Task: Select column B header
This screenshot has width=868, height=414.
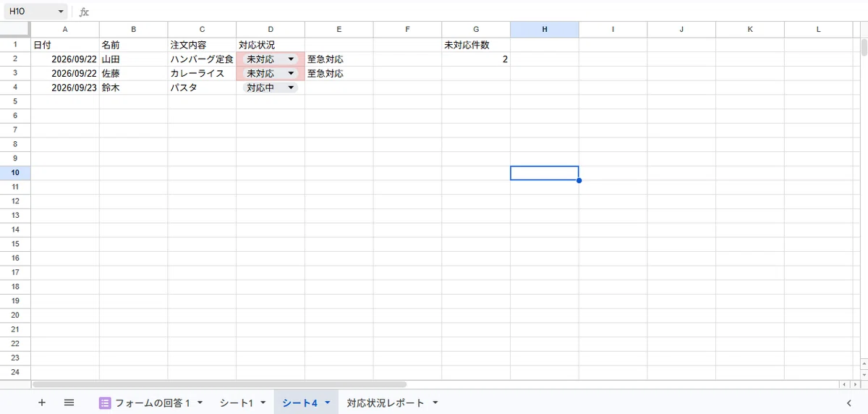Action: pyautogui.click(x=134, y=29)
